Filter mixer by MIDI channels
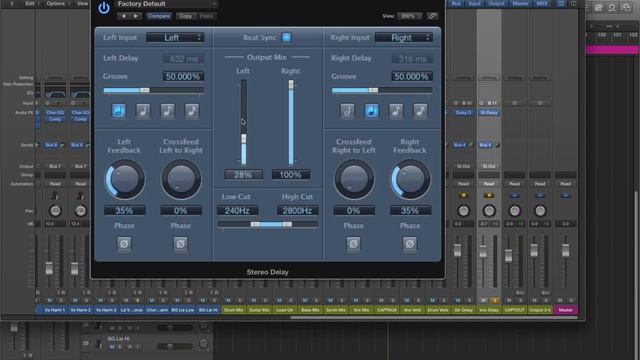640x360 pixels. pos(542,4)
